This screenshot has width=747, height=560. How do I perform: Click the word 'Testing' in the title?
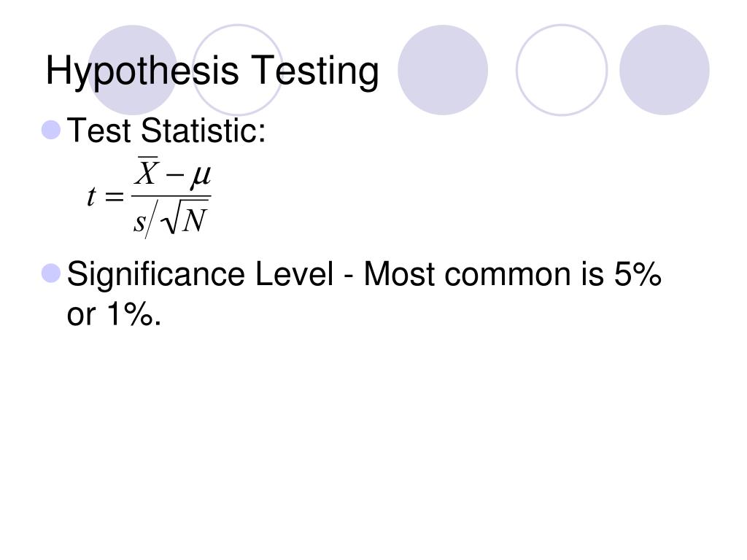[x=315, y=71]
